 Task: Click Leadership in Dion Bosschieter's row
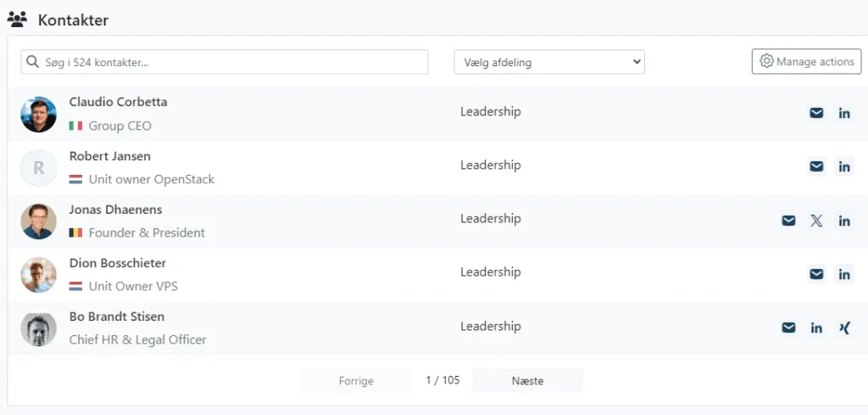(x=491, y=272)
